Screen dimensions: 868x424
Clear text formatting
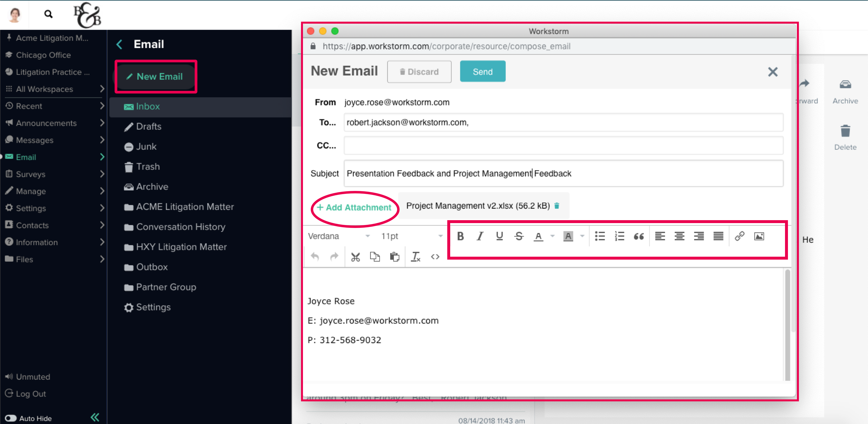[415, 257]
